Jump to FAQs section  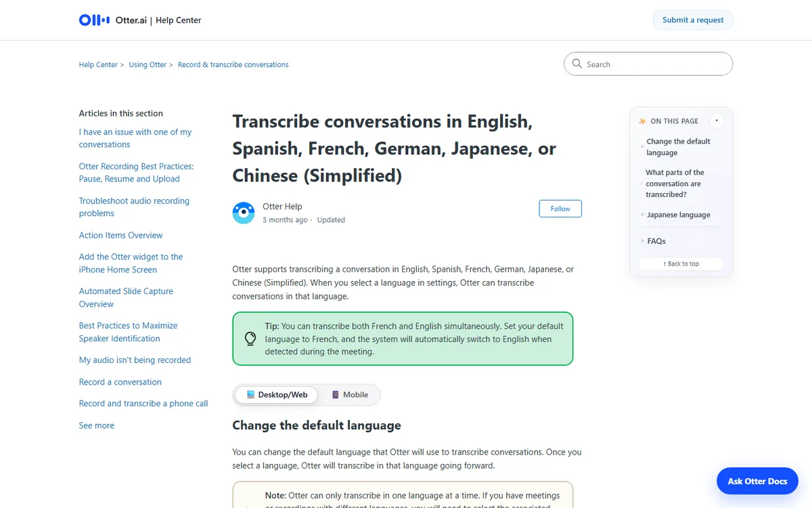coord(656,241)
